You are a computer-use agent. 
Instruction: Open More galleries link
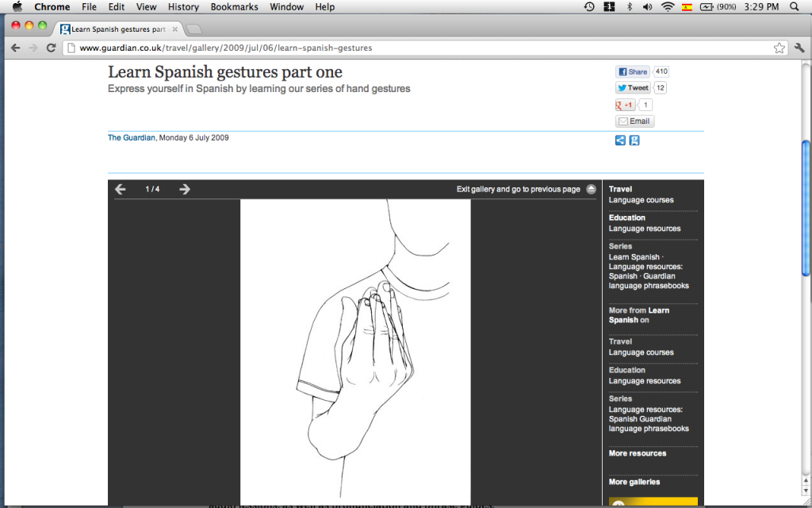(x=634, y=482)
